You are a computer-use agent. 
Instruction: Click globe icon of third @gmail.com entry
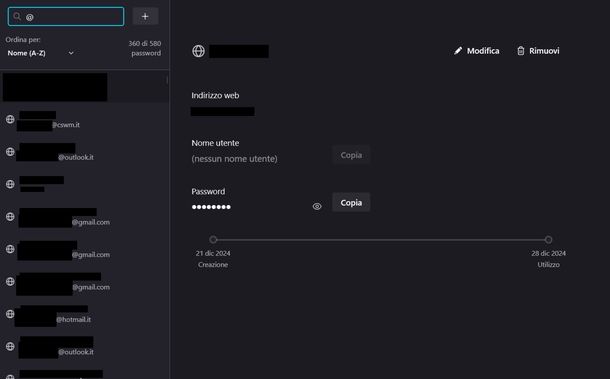click(10, 281)
